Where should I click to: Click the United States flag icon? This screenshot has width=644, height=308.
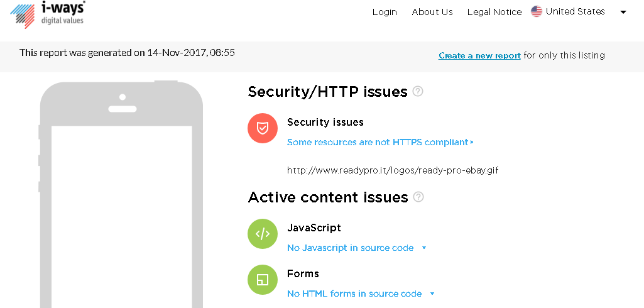[537, 11]
